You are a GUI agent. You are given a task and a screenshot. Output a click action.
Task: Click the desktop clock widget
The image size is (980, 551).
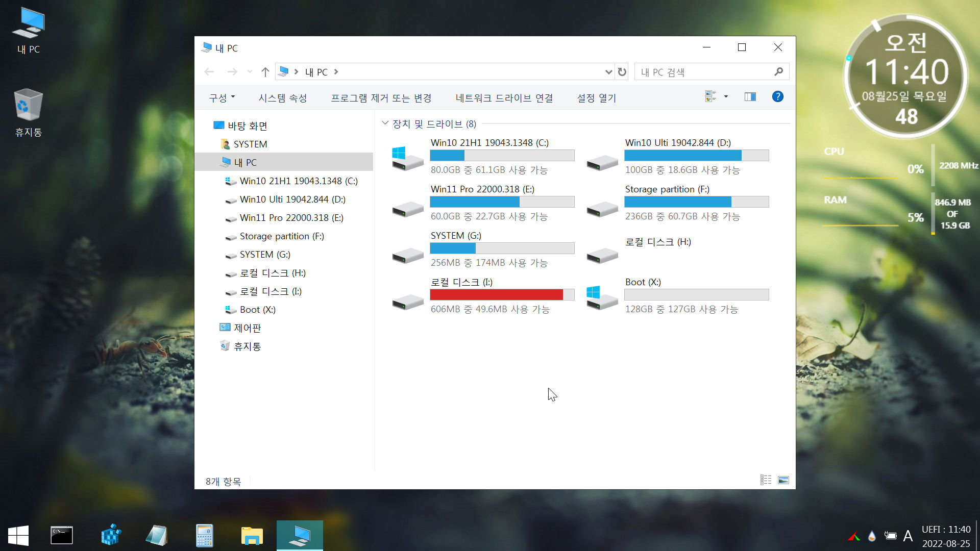905,77
